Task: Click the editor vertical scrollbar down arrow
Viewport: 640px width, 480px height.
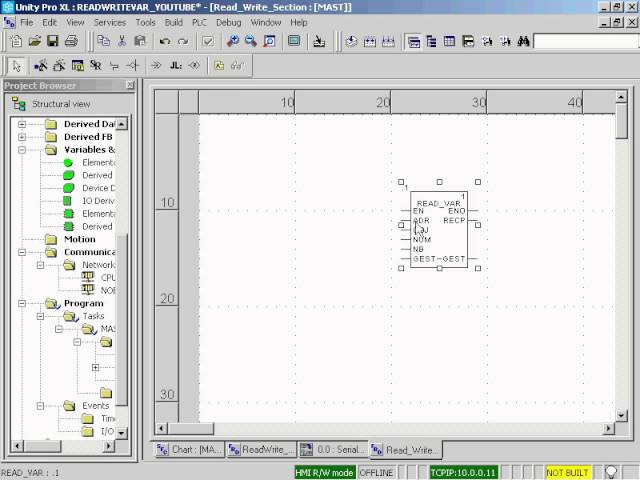Action: (621, 416)
